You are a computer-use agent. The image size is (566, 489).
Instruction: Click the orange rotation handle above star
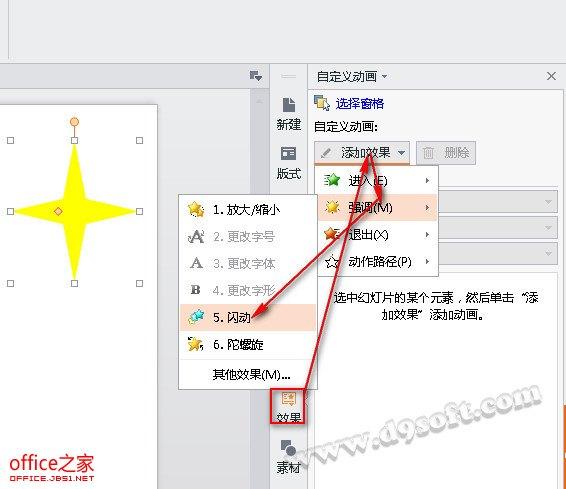click(74, 122)
